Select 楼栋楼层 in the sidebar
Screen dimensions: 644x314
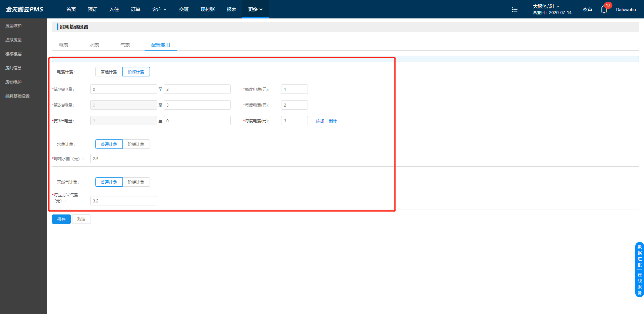pyautogui.click(x=13, y=54)
